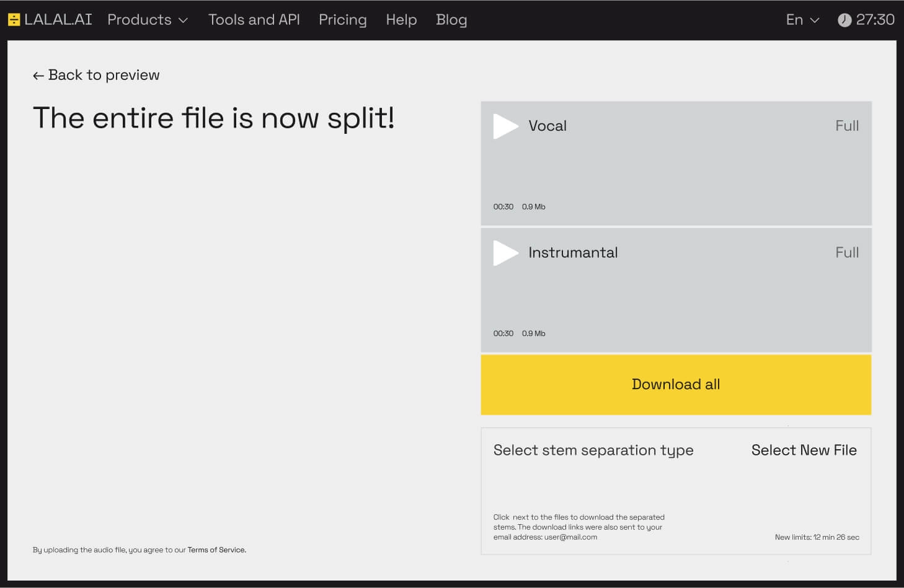Open the Terms of Service link
Viewport: 904px width, 588px height.
(216, 550)
